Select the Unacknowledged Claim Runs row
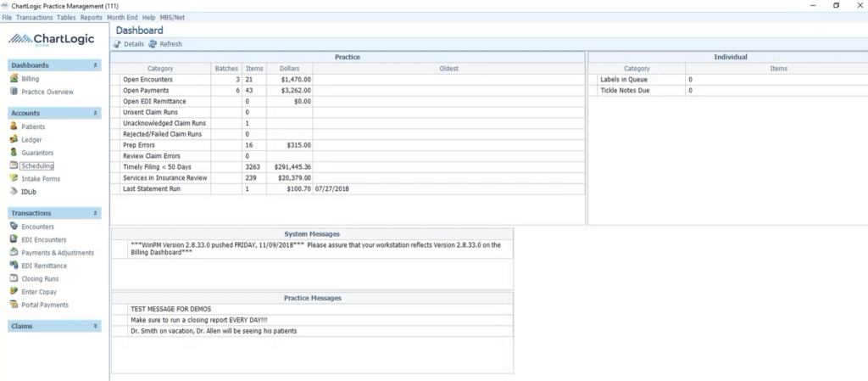The height and width of the screenshot is (381, 868). pos(348,123)
